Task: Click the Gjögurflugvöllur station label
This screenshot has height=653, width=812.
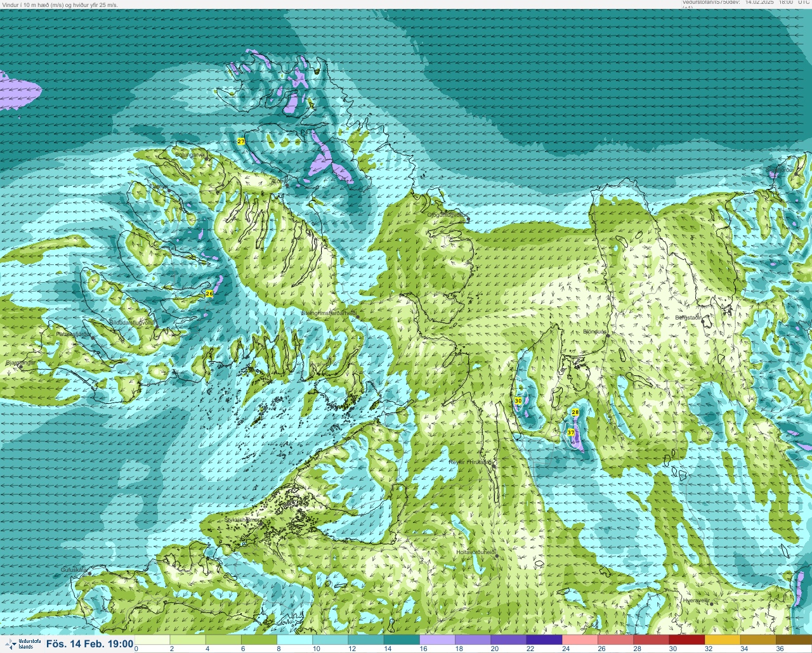Action: pos(447,215)
